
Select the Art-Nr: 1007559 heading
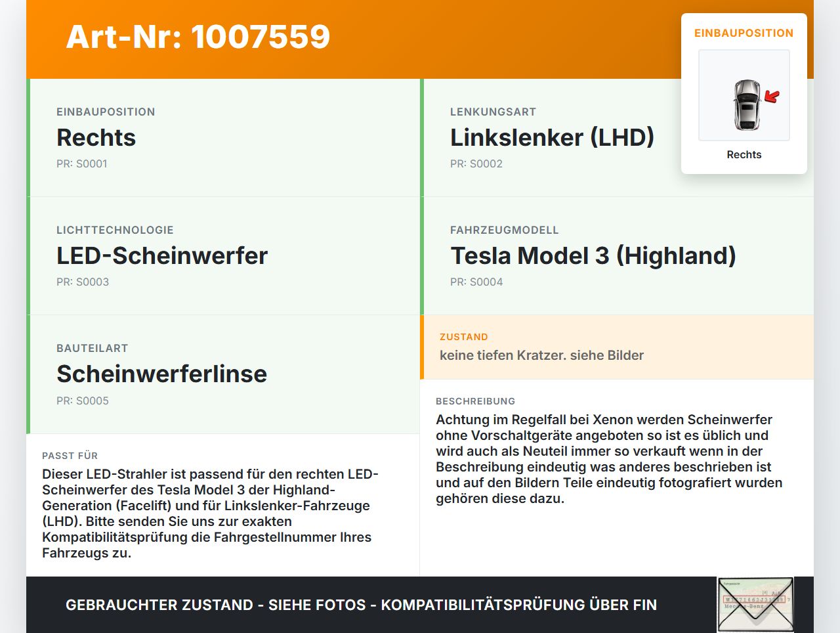tap(198, 37)
